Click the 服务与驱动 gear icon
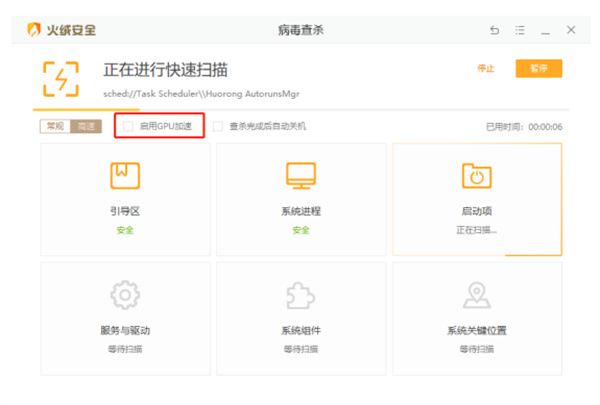Screen dimensions: 600x405 coord(125,295)
